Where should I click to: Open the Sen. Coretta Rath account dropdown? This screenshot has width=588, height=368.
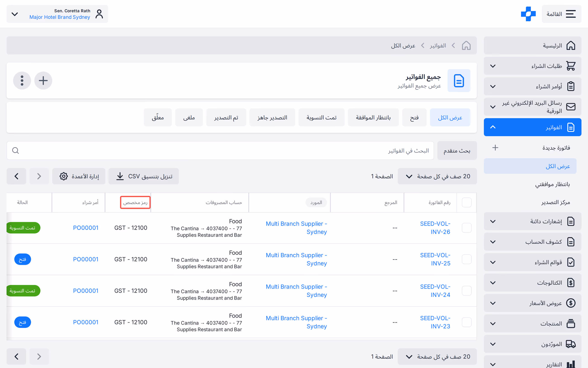57,14
